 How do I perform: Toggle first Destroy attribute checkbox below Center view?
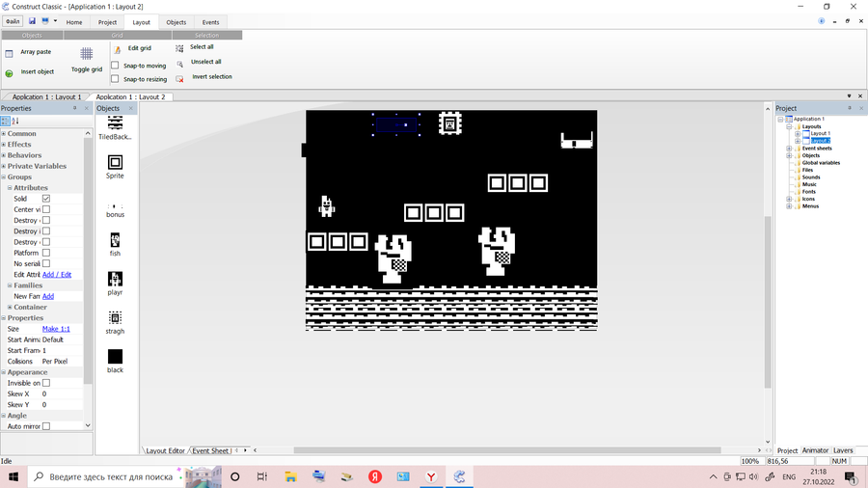[x=46, y=220]
